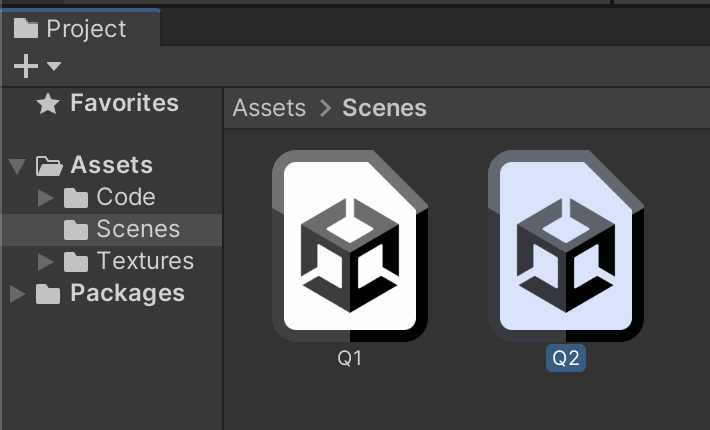Viewport: 710px width, 430px height.
Task: Click the Packages folder icon
Action: (x=48, y=294)
